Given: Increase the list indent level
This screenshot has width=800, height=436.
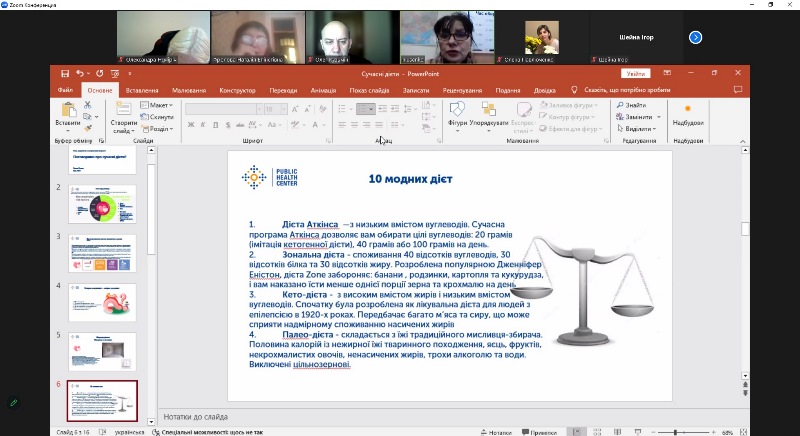Looking at the screenshot, I should [395, 109].
